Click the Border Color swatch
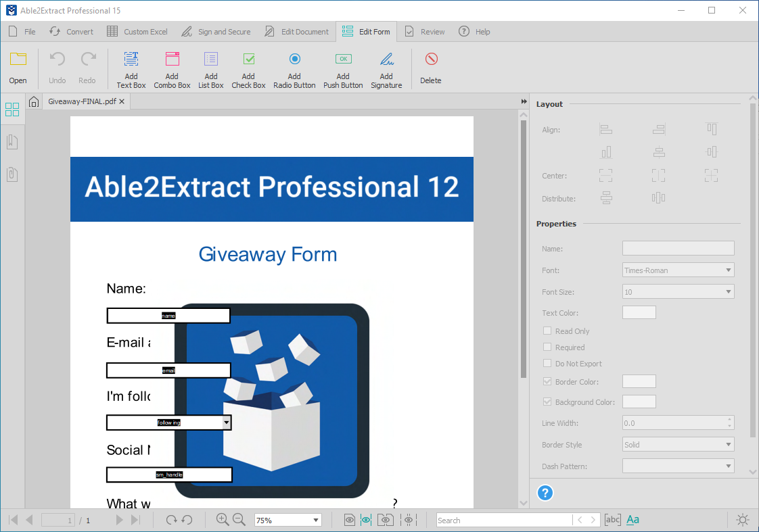Screen dimensions: 759x532 pyautogui.click(x=639, y=381)
